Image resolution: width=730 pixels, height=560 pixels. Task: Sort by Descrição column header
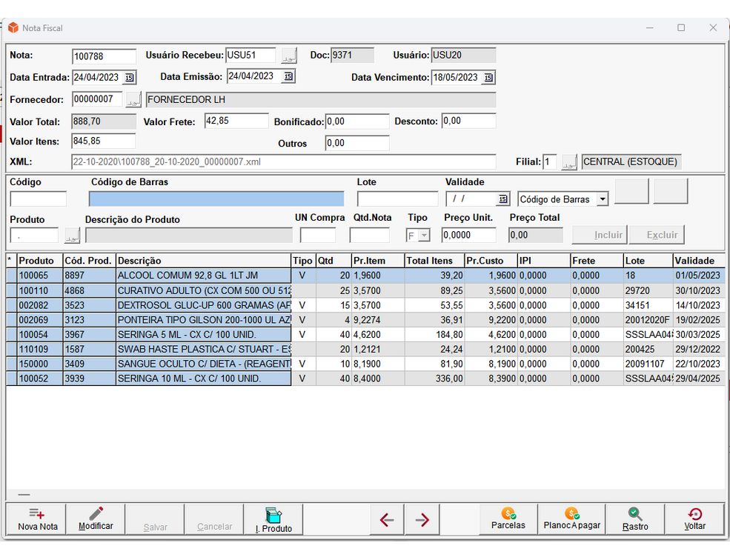(x=203, y=261)
